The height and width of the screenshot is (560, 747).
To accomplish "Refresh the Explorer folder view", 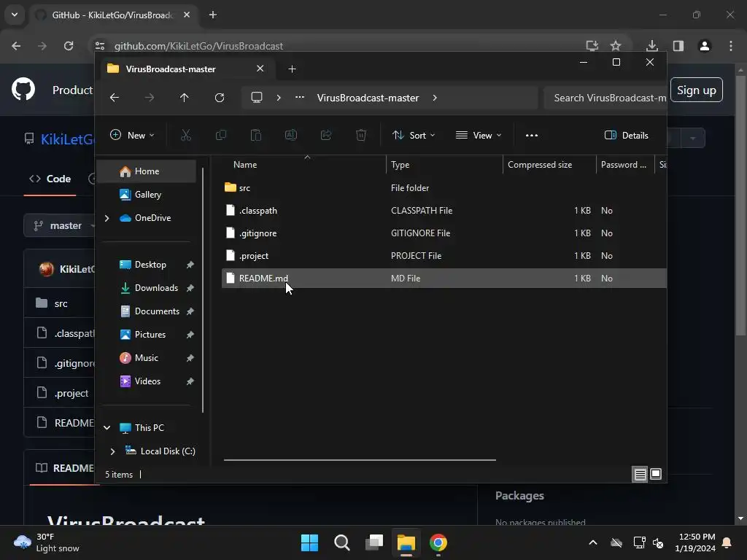I will (220, 98).
